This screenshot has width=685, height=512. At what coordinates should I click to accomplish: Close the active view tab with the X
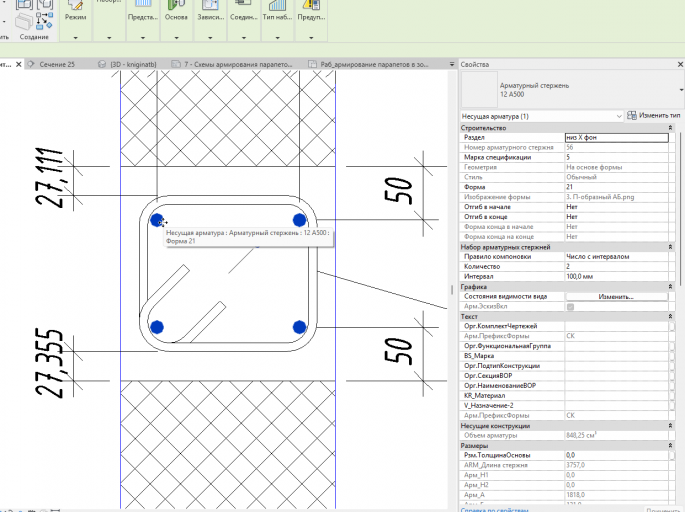pos(18,64)
